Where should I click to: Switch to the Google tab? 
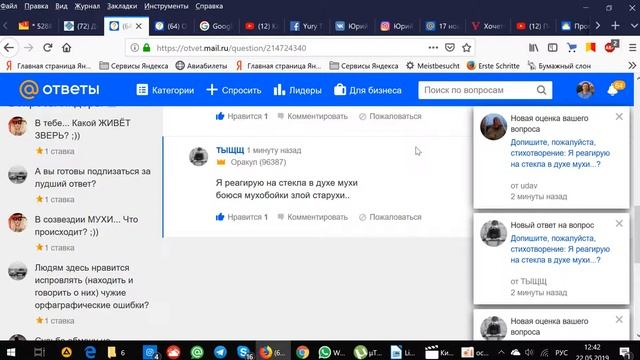click(x=216, y=26)
